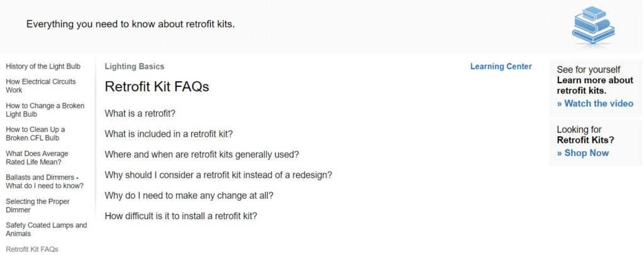Expand 'Where and when are retrofit kits generally used?'

click(201, 154)
